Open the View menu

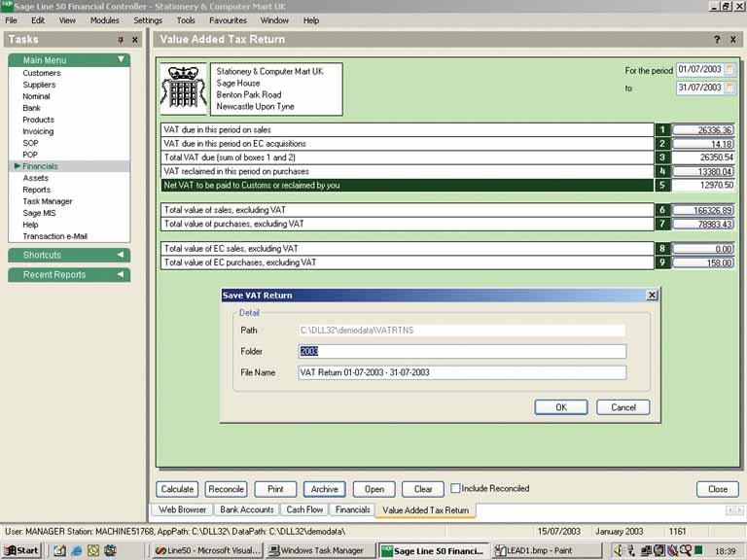[x=67, y=20]
